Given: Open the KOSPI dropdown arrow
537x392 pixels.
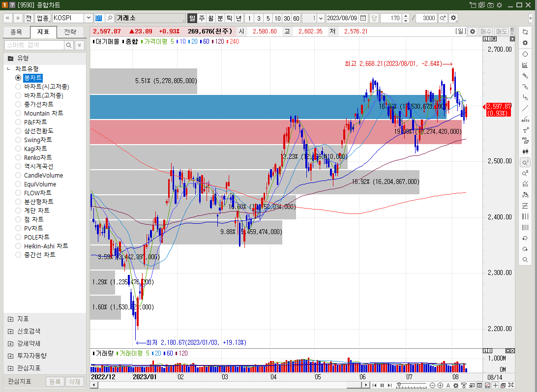Looking at the screenshot, I should 89,18.
